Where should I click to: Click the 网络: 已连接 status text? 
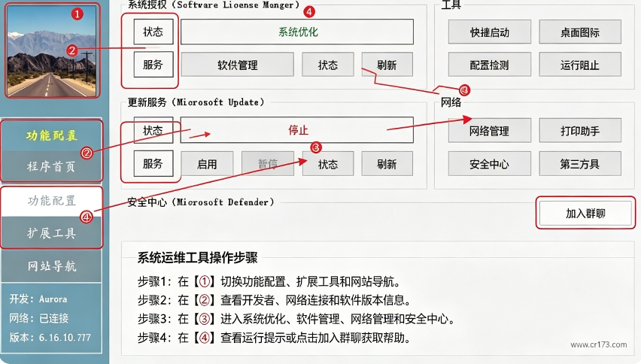pyautogui.click(x=39, y=318)
